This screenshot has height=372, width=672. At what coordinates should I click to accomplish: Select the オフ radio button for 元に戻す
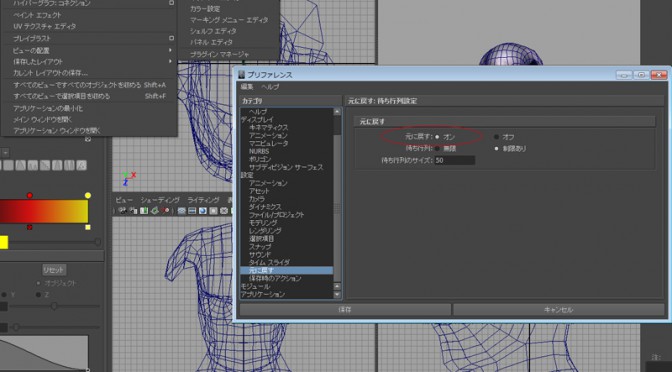tap(496, 137)
